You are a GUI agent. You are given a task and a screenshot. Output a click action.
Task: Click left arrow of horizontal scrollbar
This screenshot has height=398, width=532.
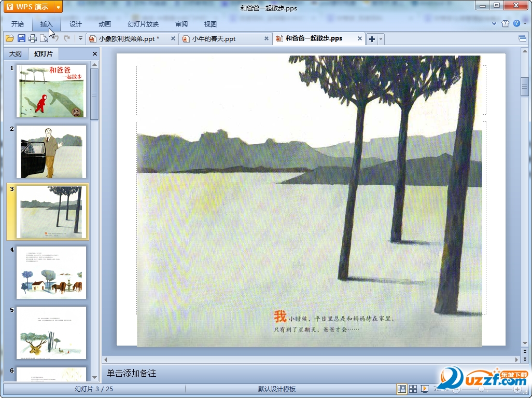(105, 360)
